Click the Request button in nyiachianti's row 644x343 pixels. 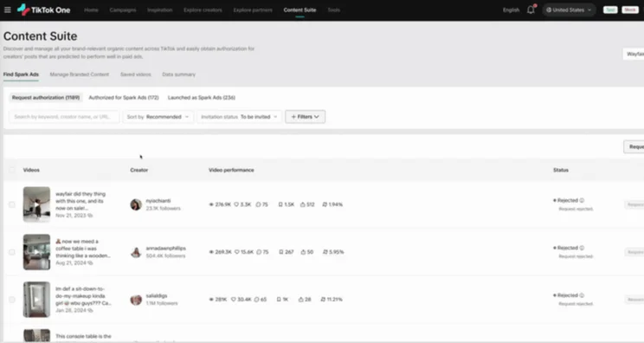634,204
